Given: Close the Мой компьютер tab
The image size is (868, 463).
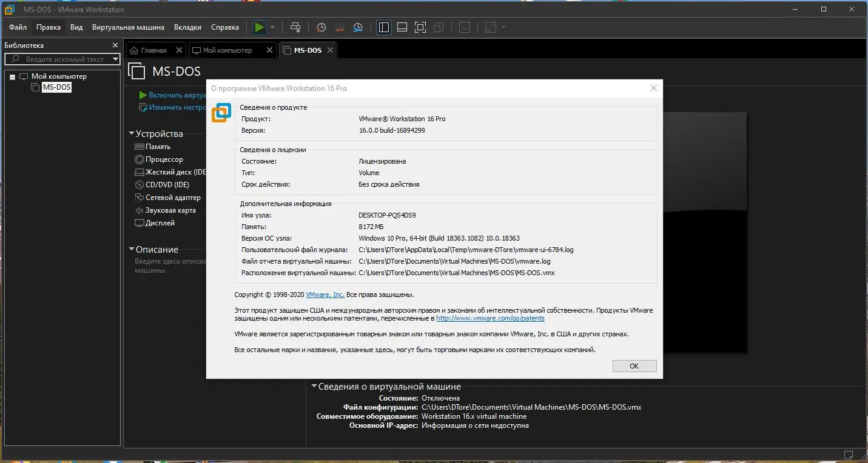Looking at the screenshot, I should [x=270, y=50].
